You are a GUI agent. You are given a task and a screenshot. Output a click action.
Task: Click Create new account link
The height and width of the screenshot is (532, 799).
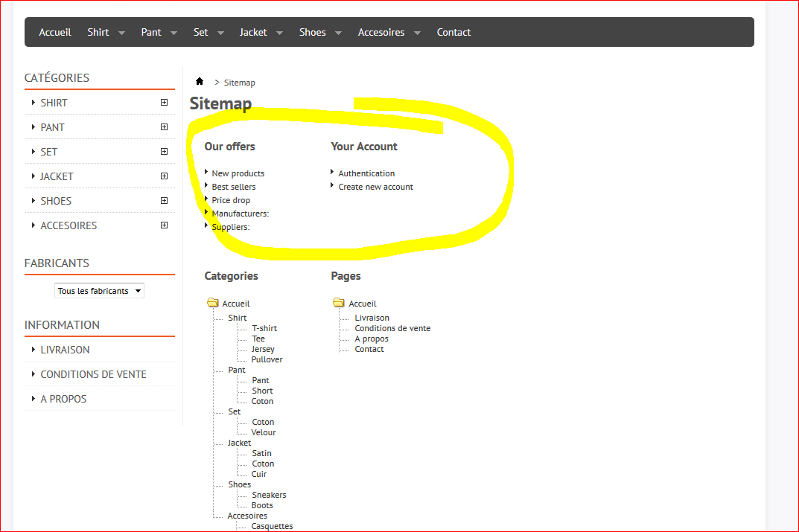click(375, 187)
